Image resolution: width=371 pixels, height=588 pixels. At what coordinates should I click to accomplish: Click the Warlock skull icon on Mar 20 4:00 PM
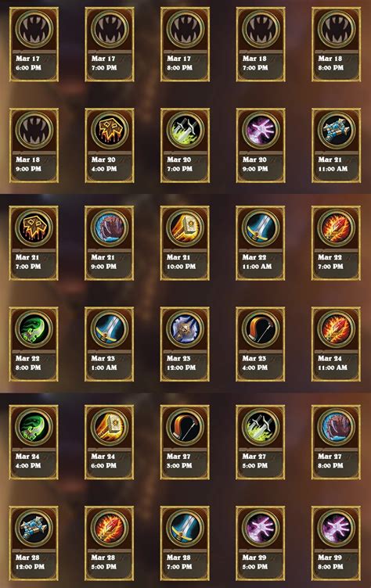[x=110, y=130]
